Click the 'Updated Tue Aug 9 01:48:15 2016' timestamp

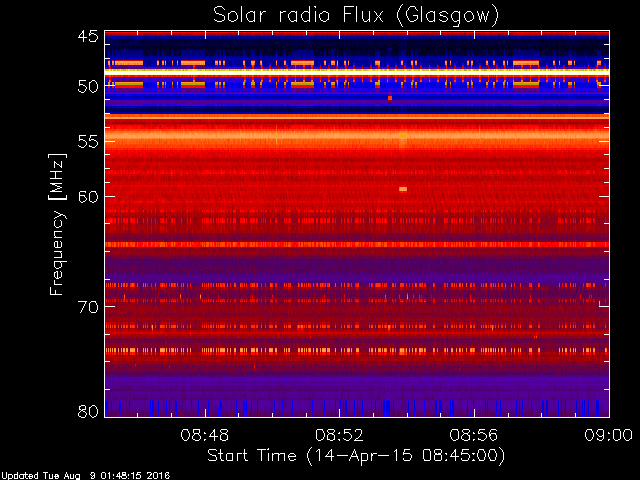coord(85,476)
